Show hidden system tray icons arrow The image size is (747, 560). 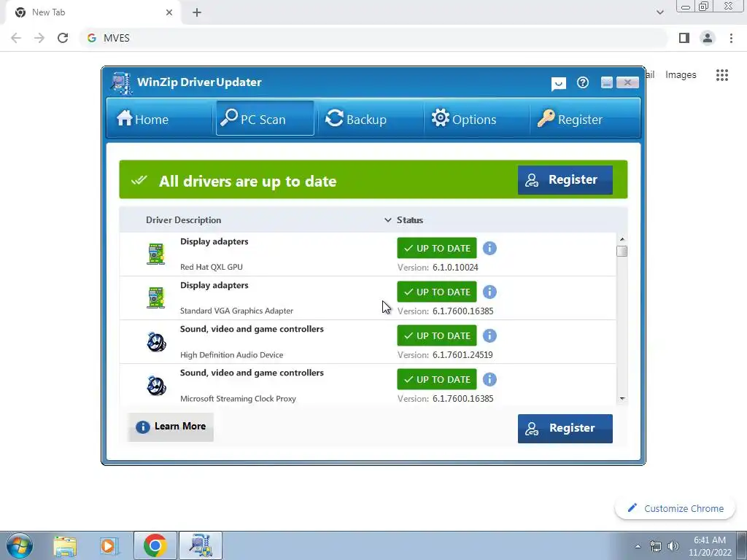[x=638, y=546]
